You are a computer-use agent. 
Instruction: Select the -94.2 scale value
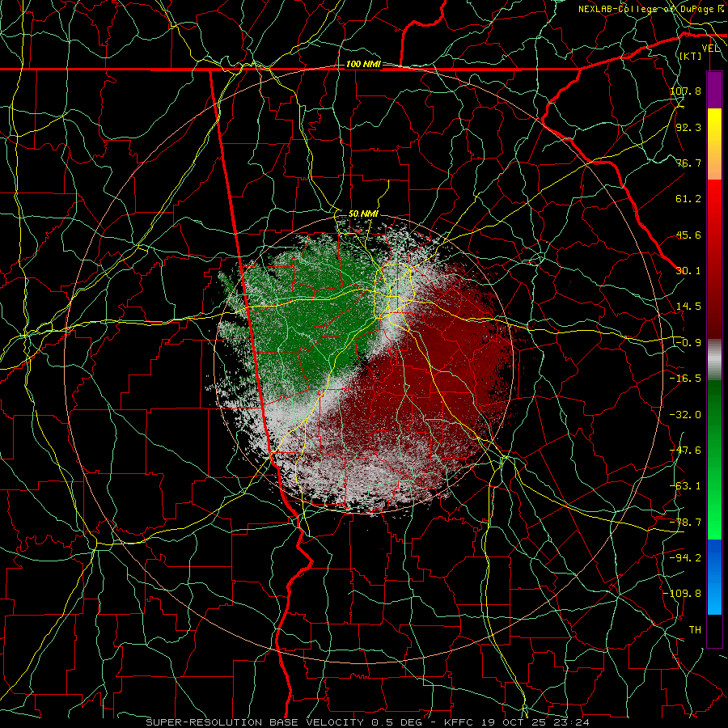[x=685, y=558]
